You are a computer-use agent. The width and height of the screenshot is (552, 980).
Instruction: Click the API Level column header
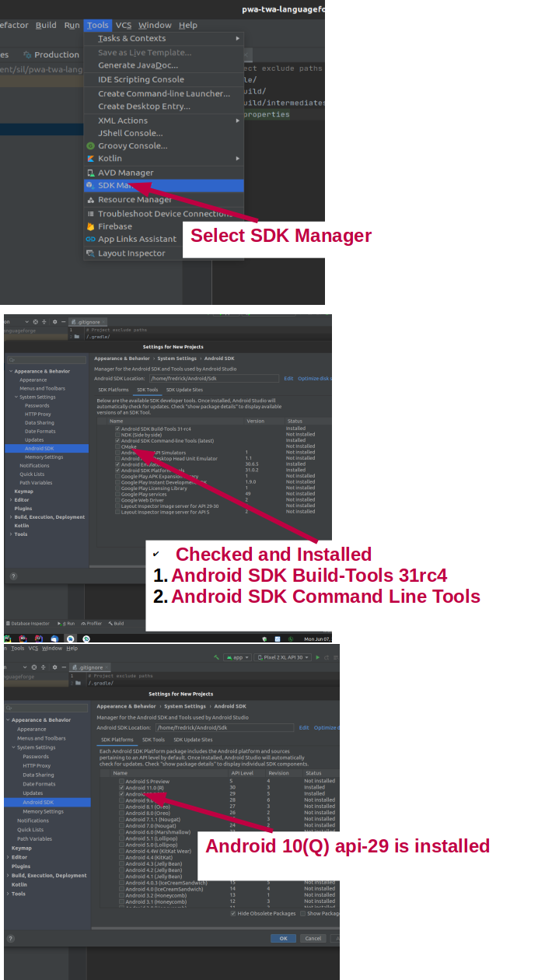click(x=242, y=773)
